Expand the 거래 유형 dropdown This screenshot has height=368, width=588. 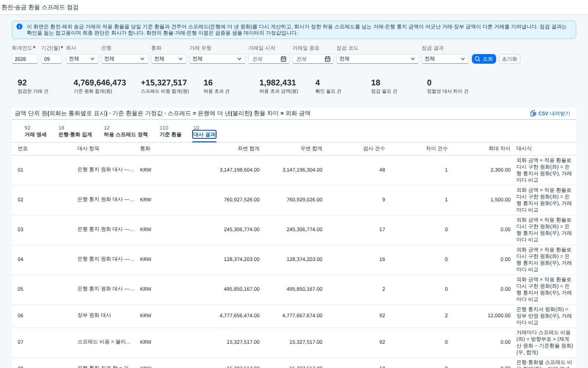(218, 59)
